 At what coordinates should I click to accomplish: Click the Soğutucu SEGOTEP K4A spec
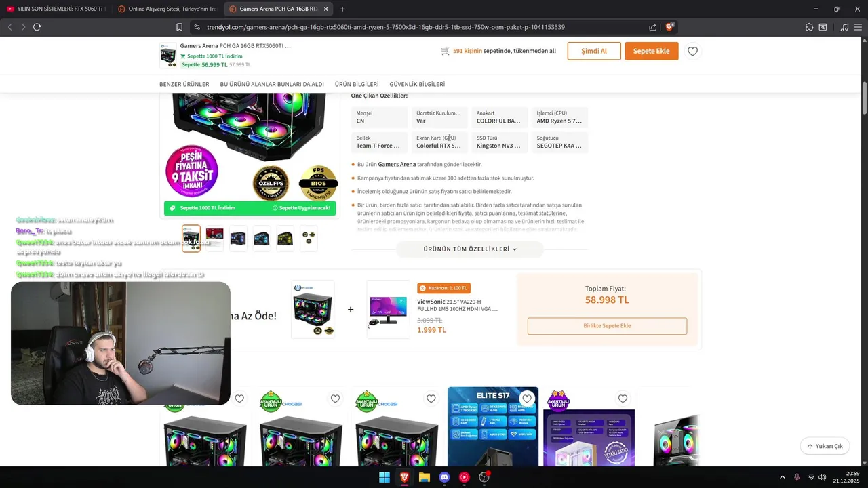tap(559, 142)
